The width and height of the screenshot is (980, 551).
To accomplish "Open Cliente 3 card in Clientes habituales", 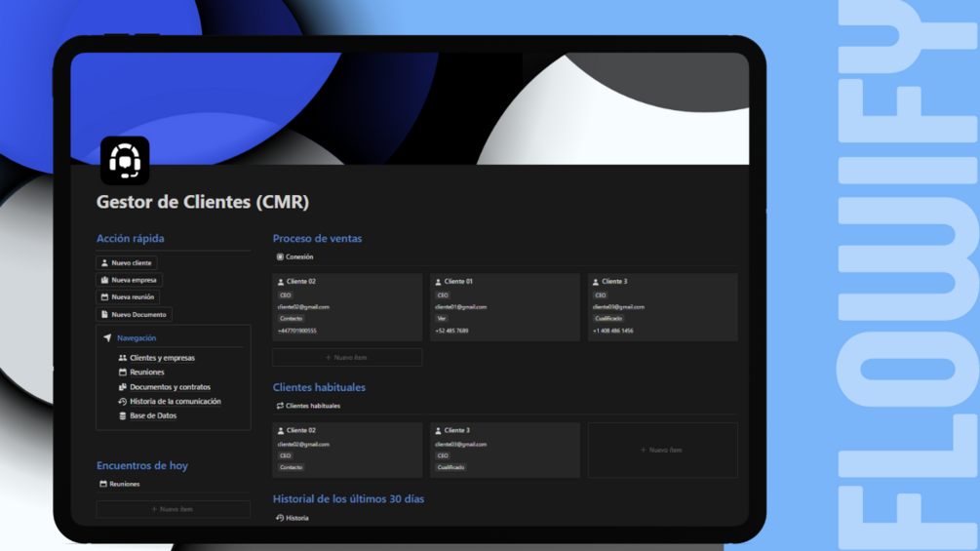I will (505, 450).
